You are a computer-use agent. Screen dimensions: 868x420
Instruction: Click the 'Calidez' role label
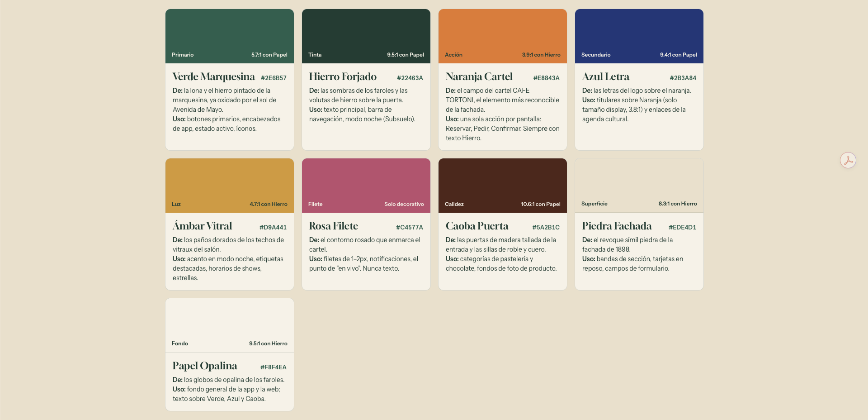point(454,204)
